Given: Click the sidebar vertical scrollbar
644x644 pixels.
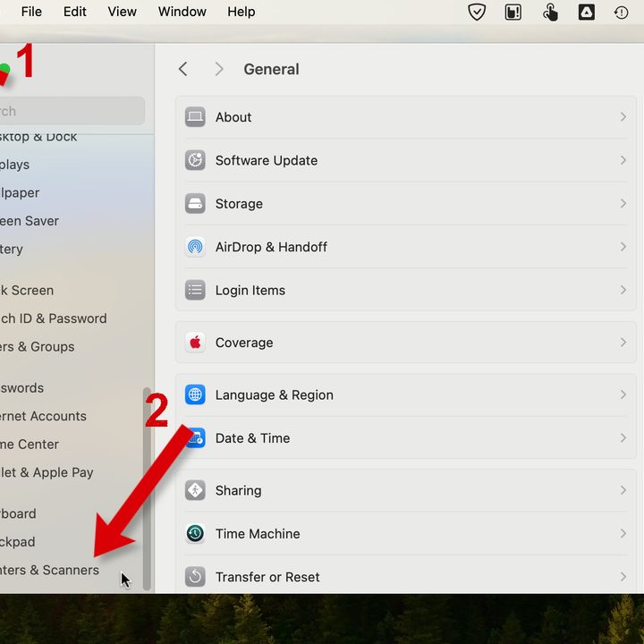Looking at the screenshot, I should [x=147, y=488].
